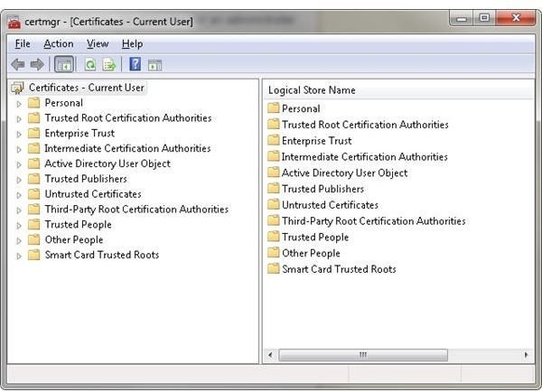Select Third-Party Root Certification Authorities in right pane
The height and width of the screenshot is (392, 542).
[x=374, y=221]
